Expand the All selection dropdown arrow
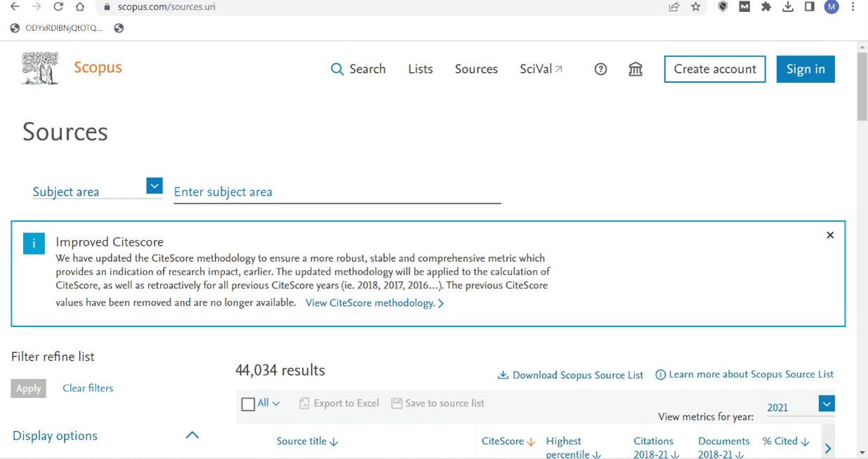The height and width of the screenshot is (459, 868). (x=276, y=404)
